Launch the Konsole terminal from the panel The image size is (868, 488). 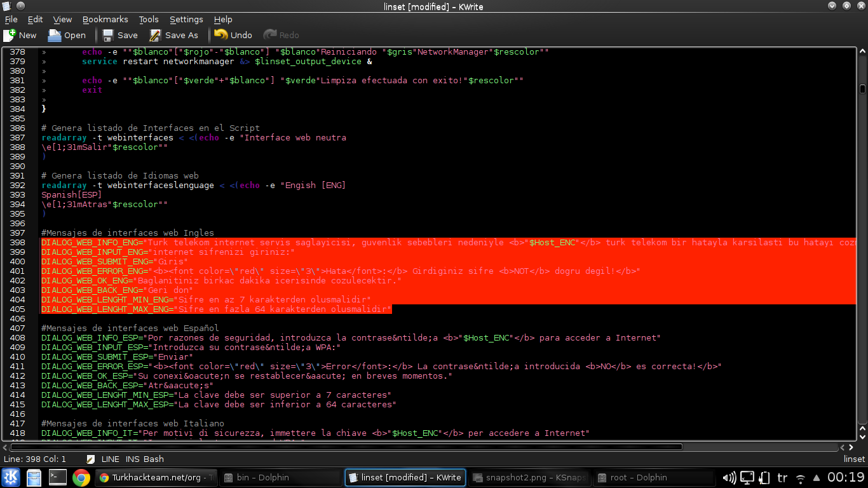point(58,477)
